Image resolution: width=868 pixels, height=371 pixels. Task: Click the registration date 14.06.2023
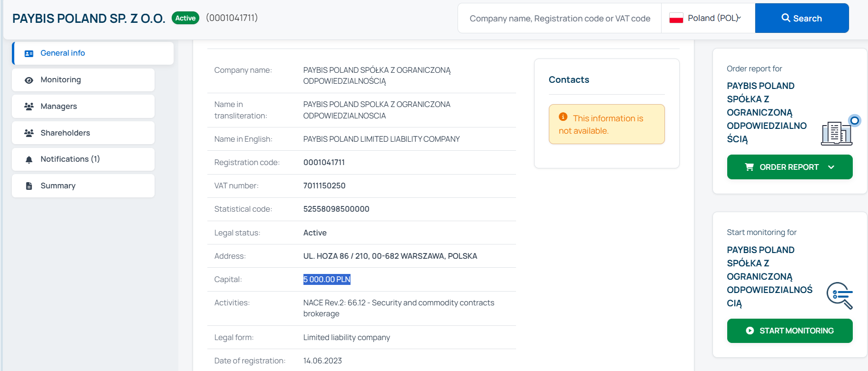click(322, 361)
